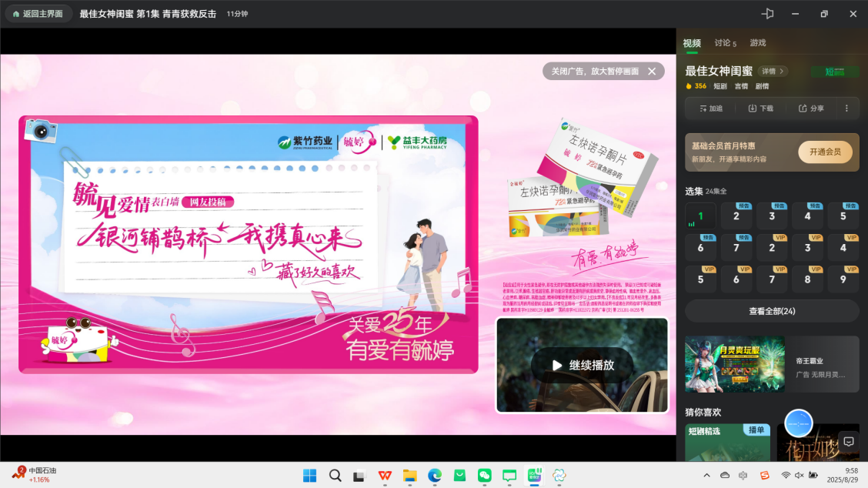Toggle the muted volume icon in system tray
This screenshot has height=488, width=868.
coord(800,476)
